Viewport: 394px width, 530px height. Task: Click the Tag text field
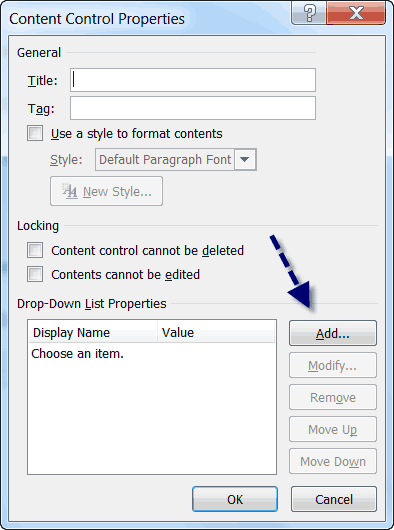193,108
